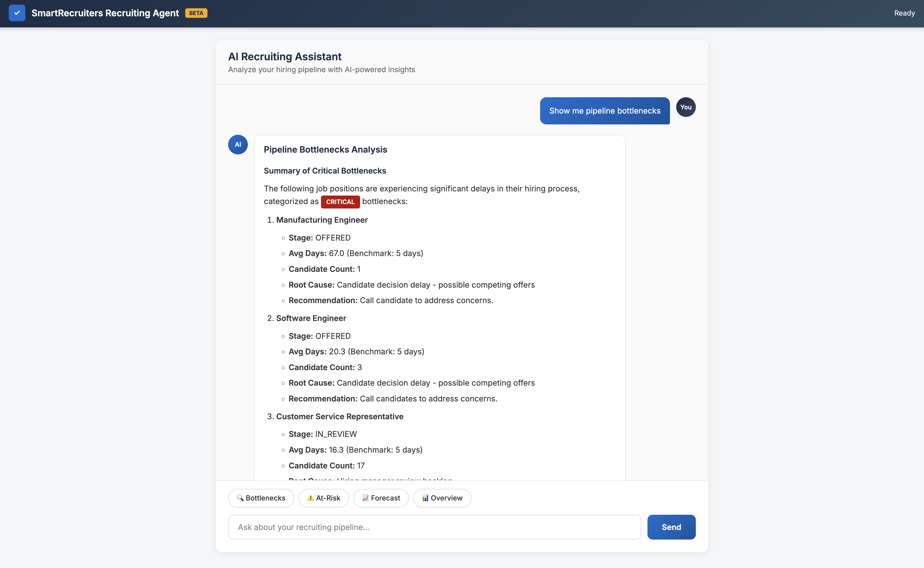This screenshot has height=568, width=924.
Task: Click Avg Days: 67.0 benchmark line
Action: (x=356, y=253)
